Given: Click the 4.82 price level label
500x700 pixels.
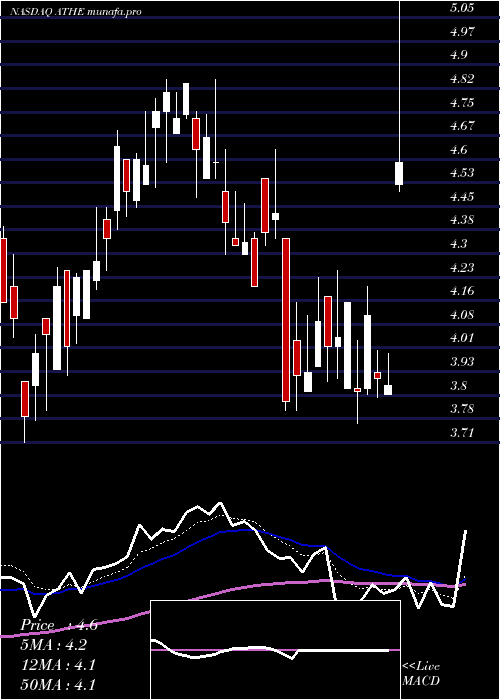Looking at the screenshot, I should click(462, 79).
